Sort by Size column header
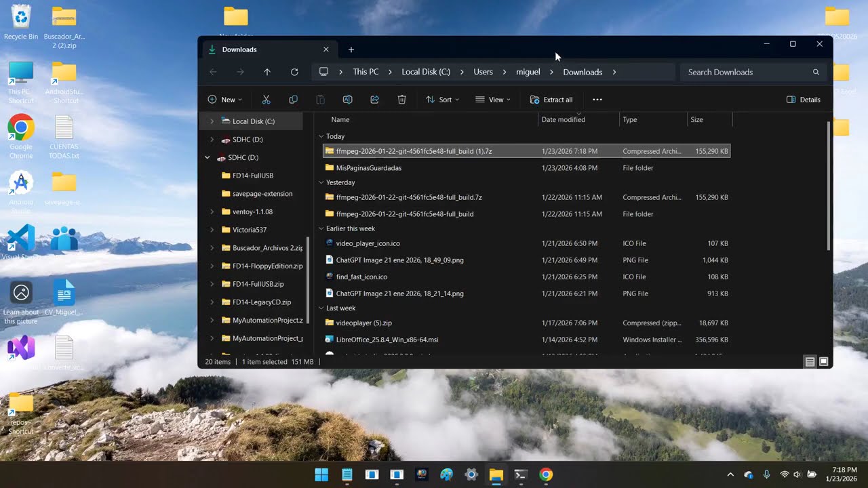Screen dimensions: 868x488 click(709, 119)
